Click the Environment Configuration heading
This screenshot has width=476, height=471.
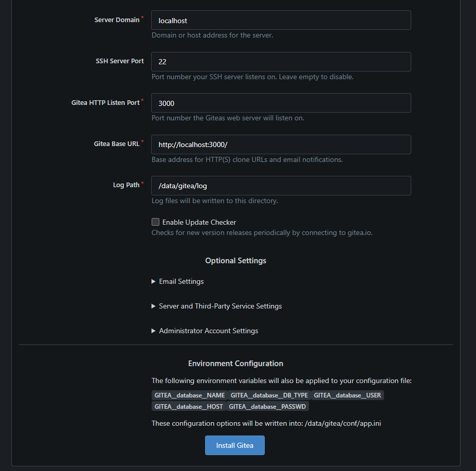coord(235,364)
